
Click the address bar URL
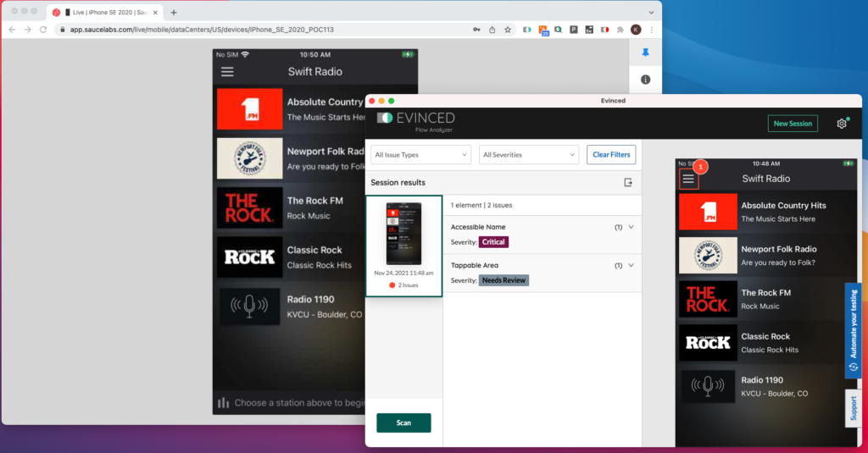pos(202,30)
